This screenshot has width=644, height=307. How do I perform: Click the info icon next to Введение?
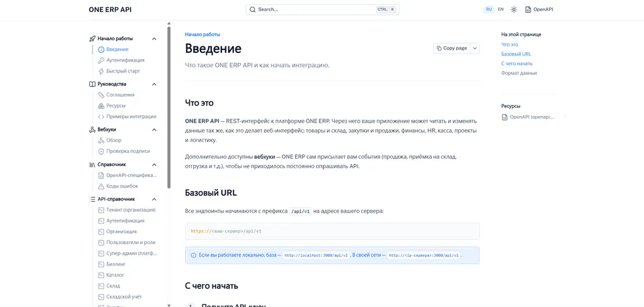tap(101, 49)
